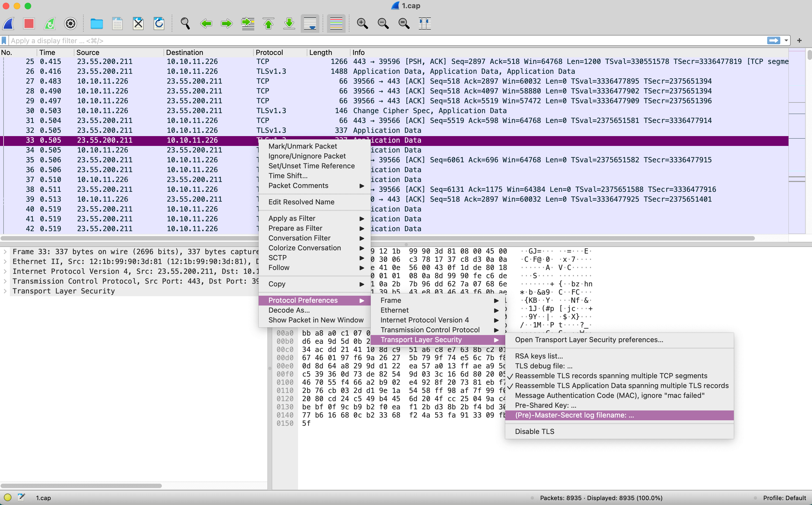Choose Mark/Unmark Packet
Viewport: 812px width, 505px height.
click(x=314, y=146)
